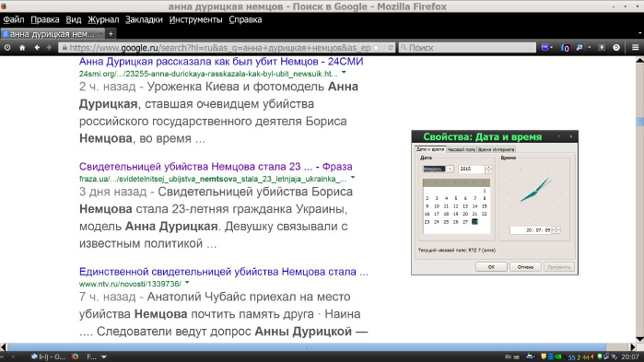Open the Файл menu
This screenshot has height=362, width=644.
pyautogui.click(x=14, y=19)
